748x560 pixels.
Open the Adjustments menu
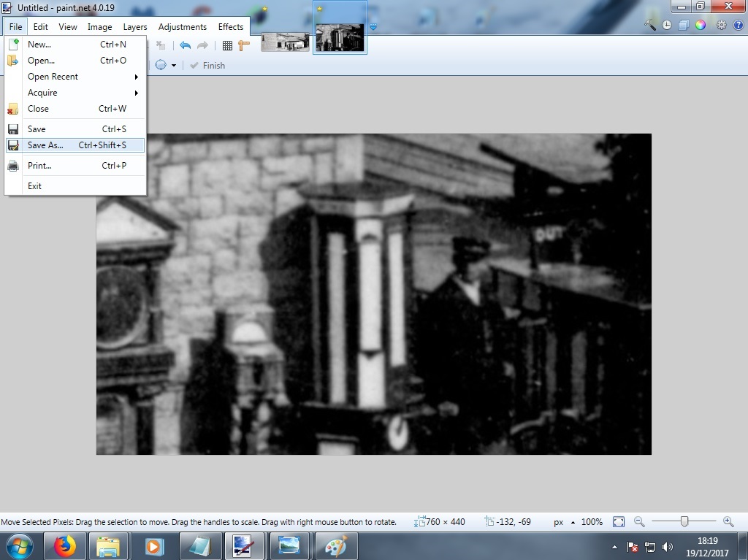(x=182, y=26)
